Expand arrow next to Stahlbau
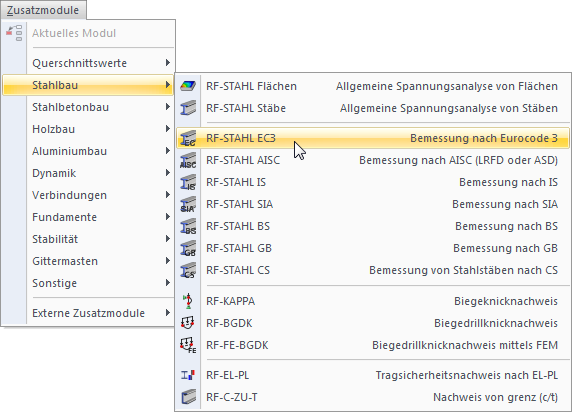The image size is (572, 412). pyautogui.click(x=167, y=85)
